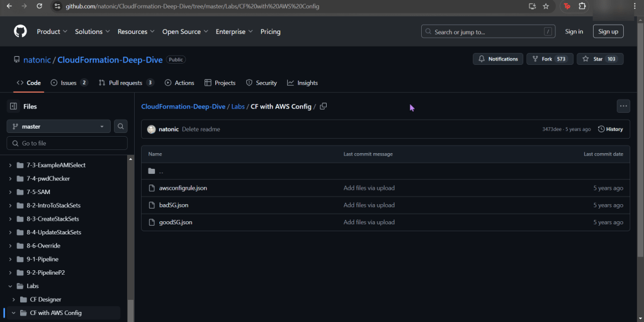Open the three-dot more options menu

623,106
